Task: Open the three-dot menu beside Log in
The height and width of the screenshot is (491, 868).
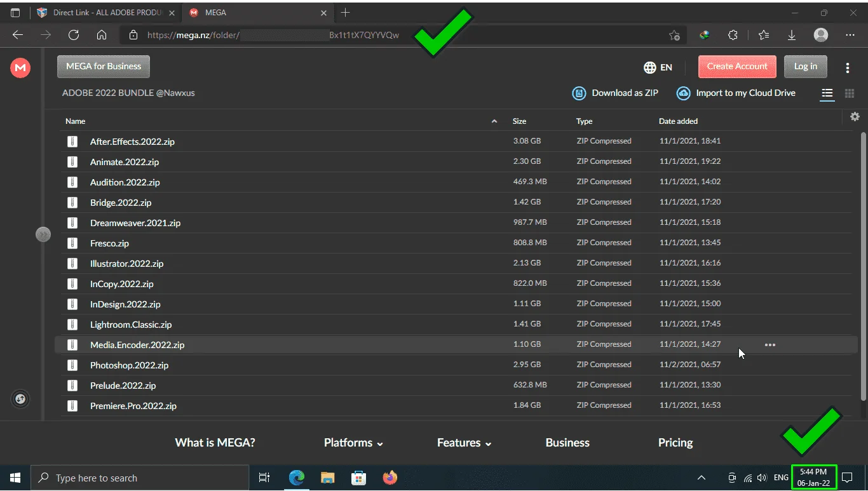Action: (848, 67)
